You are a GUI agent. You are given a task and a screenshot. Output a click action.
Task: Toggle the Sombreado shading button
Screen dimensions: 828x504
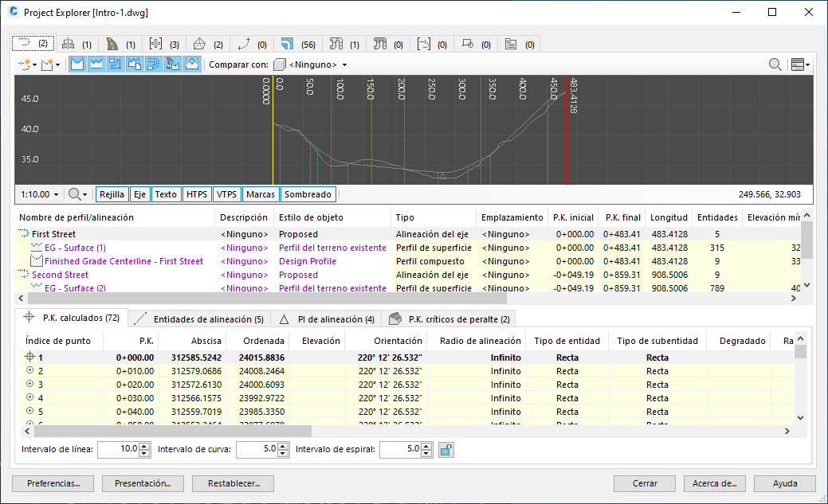click(x=308, y=194)
